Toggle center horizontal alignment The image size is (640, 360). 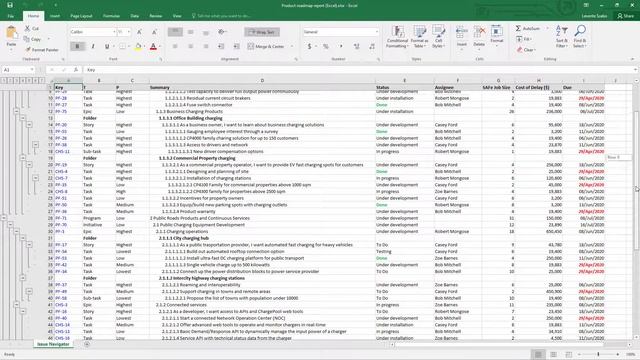(x=191, y=47)
